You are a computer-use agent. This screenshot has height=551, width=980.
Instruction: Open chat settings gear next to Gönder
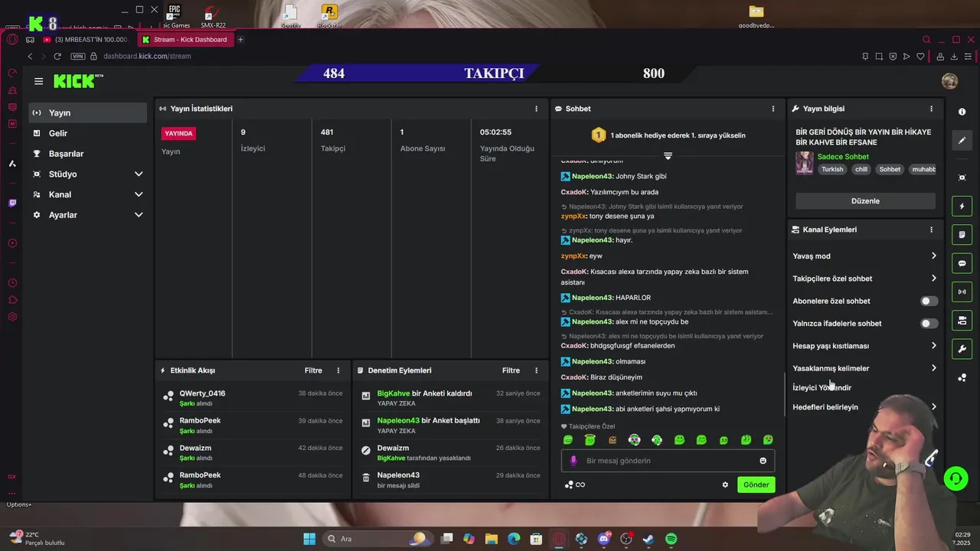(x=725, y=484)
